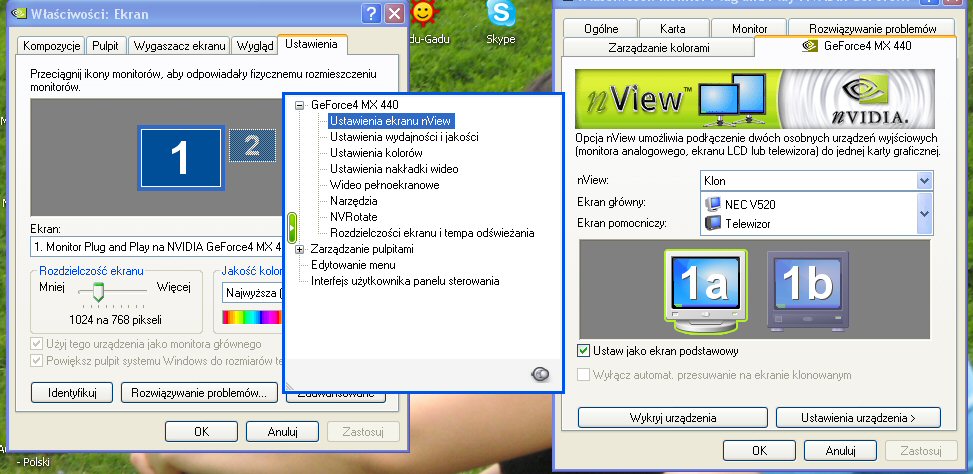Click Rozwiązywanie problemów... button
973x474 pixels.
199,393
